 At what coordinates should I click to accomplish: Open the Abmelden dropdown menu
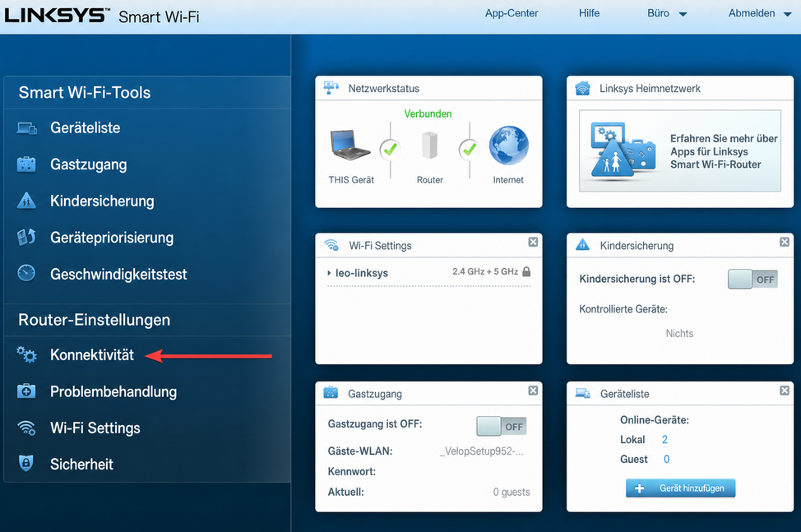tap(760, 13)
